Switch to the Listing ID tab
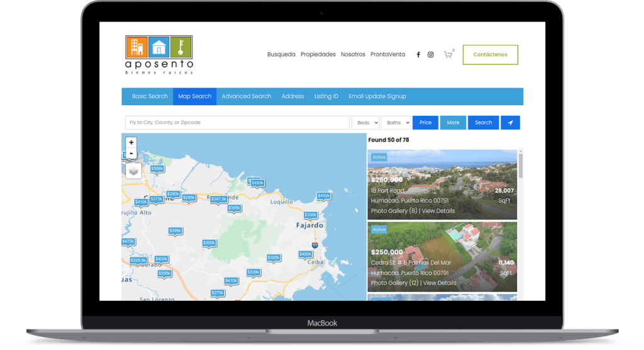644x350 pixels. click(326, 96)
